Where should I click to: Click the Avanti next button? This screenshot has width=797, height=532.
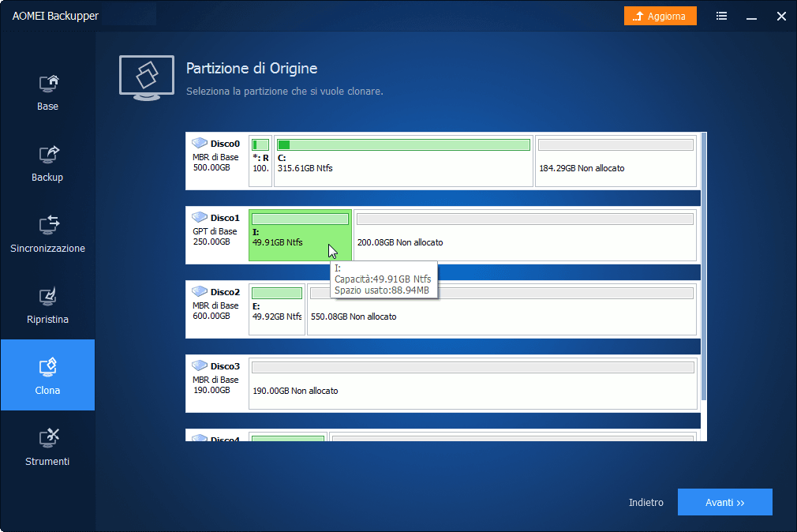pos(725,502)
